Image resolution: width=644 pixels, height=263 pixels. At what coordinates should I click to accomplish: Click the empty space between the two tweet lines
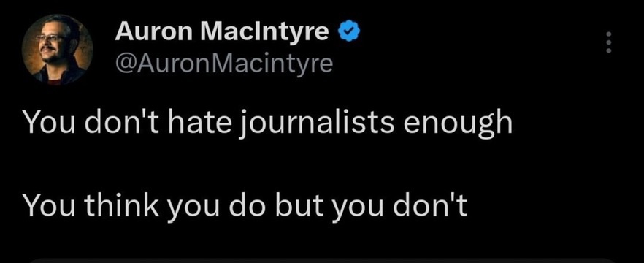pyautogui.click(x=268, y=164)
